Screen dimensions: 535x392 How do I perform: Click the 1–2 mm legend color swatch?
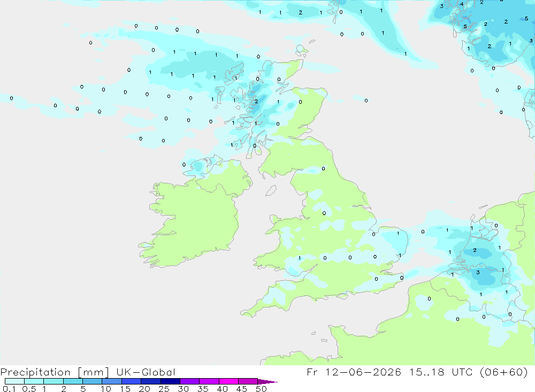53,381
